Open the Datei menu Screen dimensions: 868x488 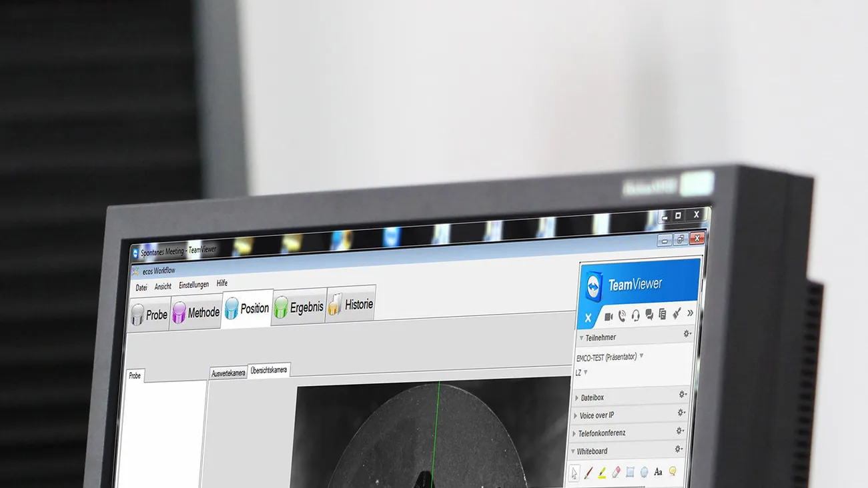point(141,287)
